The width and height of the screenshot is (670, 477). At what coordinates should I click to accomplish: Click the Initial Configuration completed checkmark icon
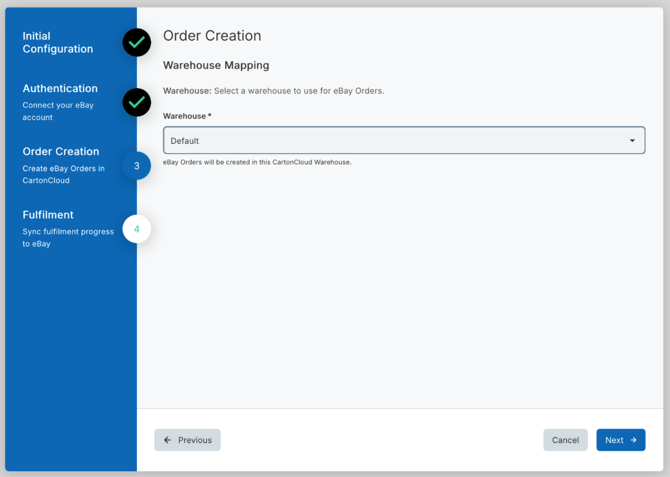coord(137,42)
